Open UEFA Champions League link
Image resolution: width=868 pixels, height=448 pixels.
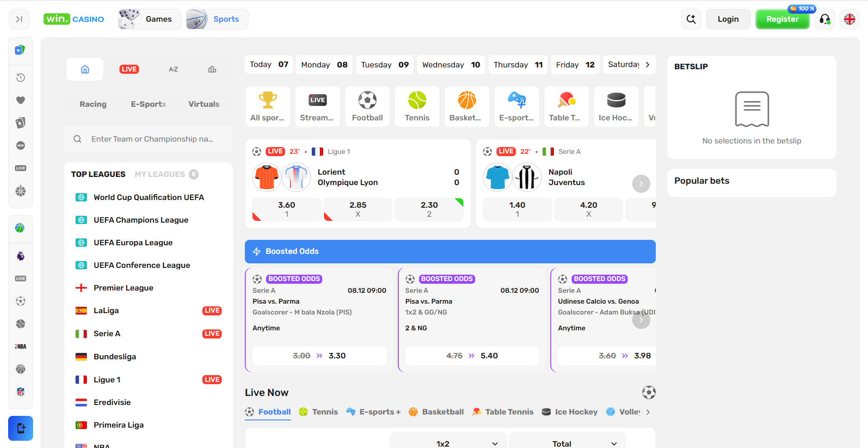click(x=141, y=220)
